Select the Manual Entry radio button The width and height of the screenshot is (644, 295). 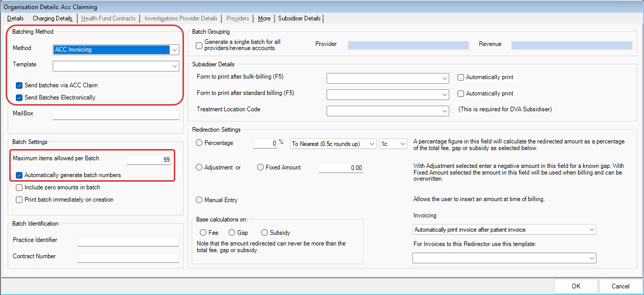[x=199, y=200]
